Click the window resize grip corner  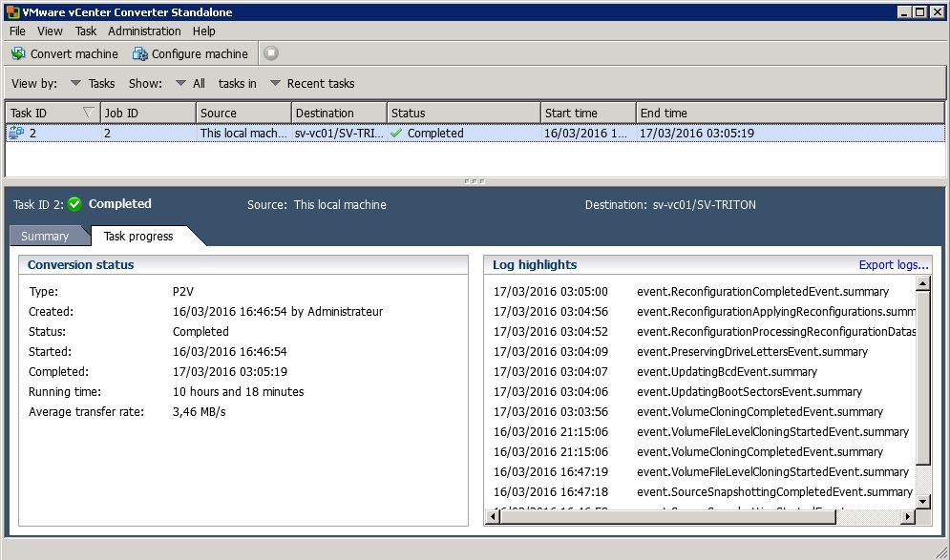941,551
